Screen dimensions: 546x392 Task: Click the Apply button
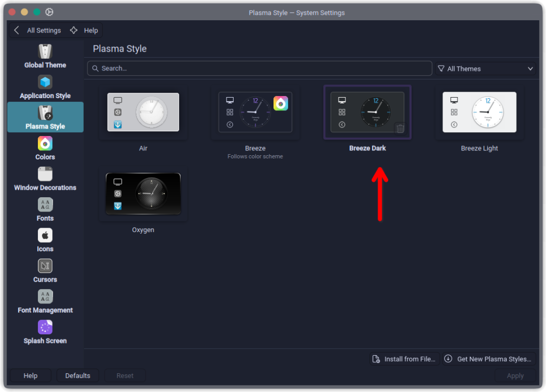[515, 375]
